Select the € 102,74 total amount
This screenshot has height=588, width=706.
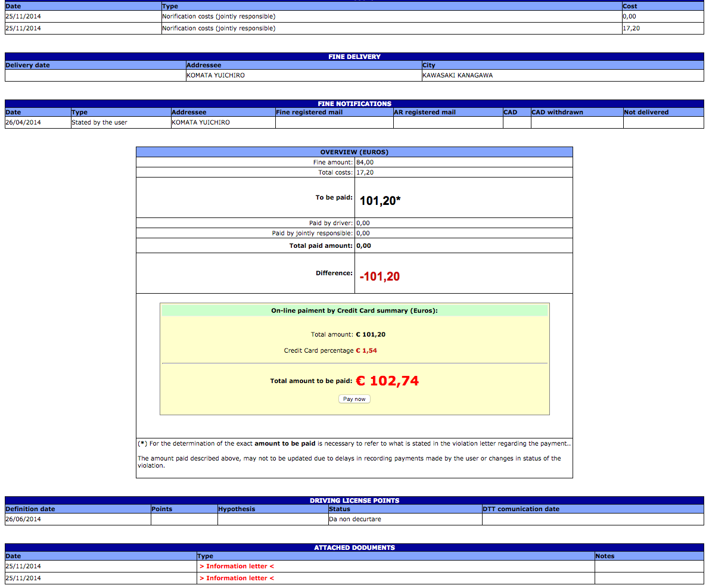(387, 381)
